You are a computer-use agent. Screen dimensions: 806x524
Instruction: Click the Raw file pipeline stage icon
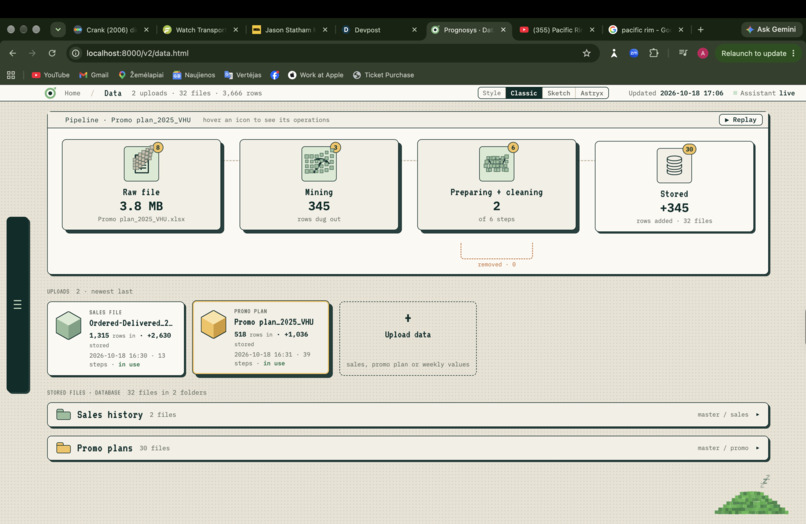tap(141, 164)
